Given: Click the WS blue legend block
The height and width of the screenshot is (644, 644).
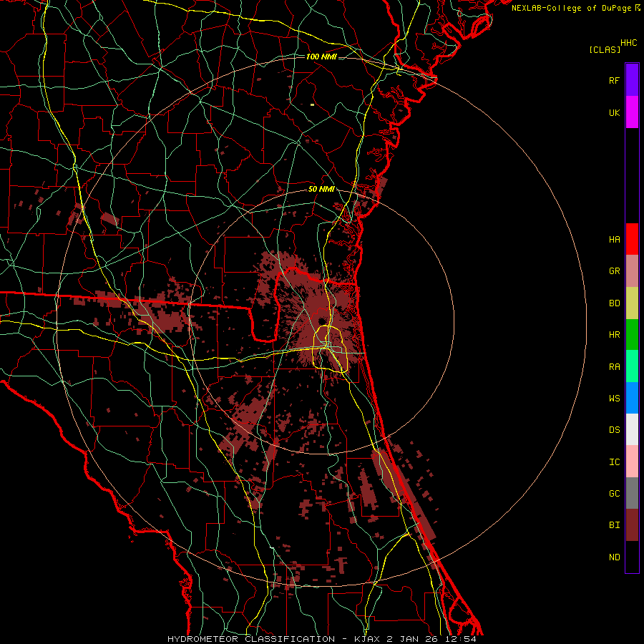Looking at the screenshot, I should click(x=632, y=398).
